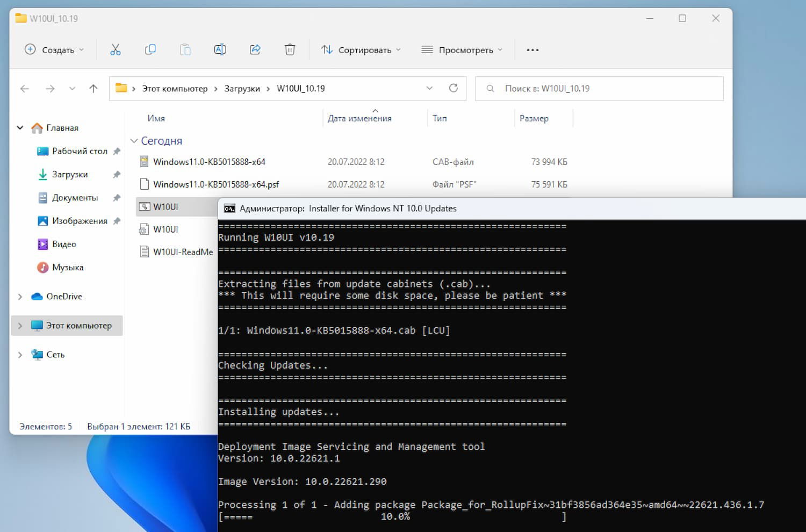This screenshot has height=532, width=806.
Task: Select the W10UI-ReadMe text file icon
Action: tap(144, 251)
